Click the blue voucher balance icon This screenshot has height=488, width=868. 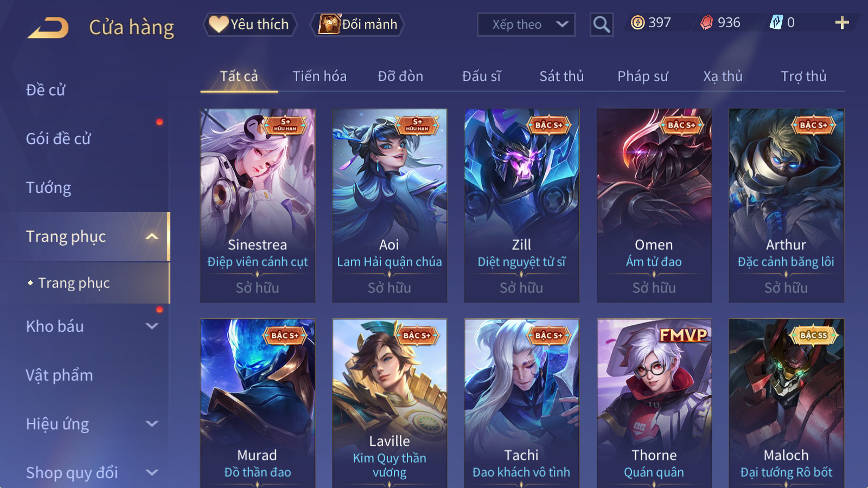[x=776, y=22]
